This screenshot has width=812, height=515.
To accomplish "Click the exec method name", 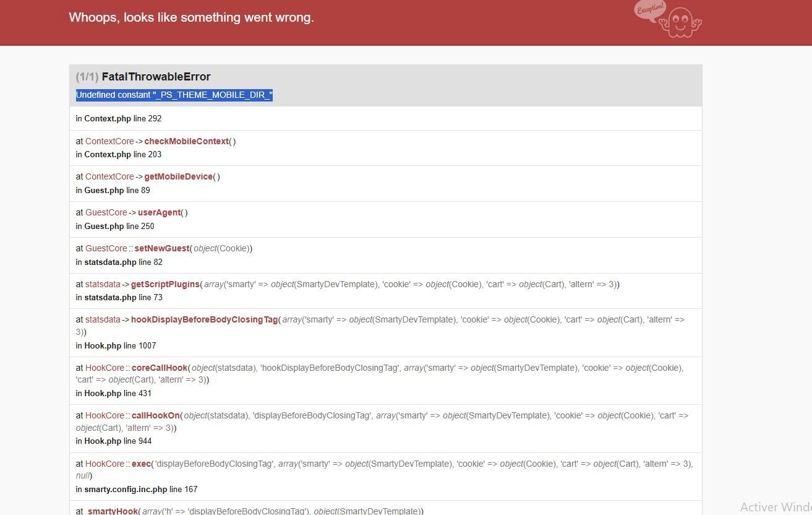I will coord(141,464).
